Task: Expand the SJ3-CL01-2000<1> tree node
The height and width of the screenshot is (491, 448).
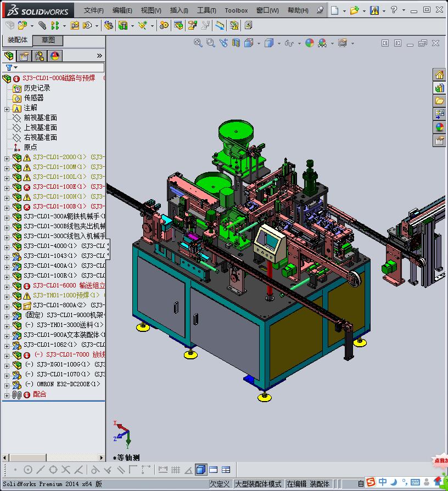Action: [7, 159]
